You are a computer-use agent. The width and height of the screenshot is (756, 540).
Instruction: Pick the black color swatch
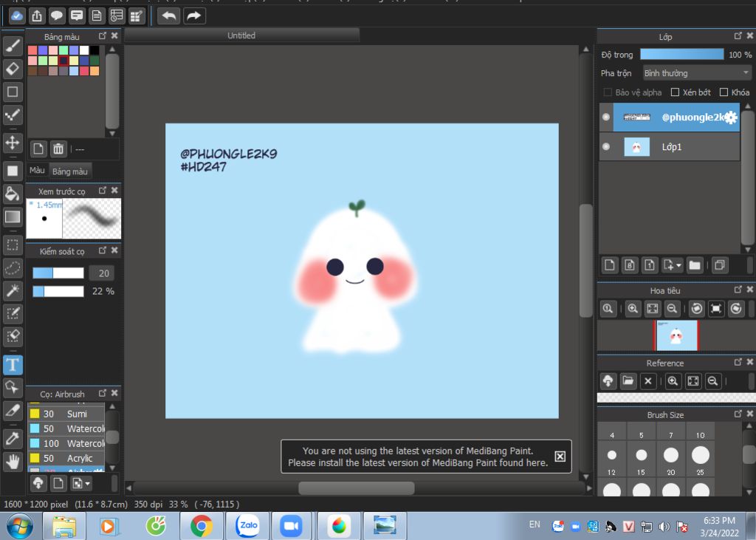coord(94,49)
